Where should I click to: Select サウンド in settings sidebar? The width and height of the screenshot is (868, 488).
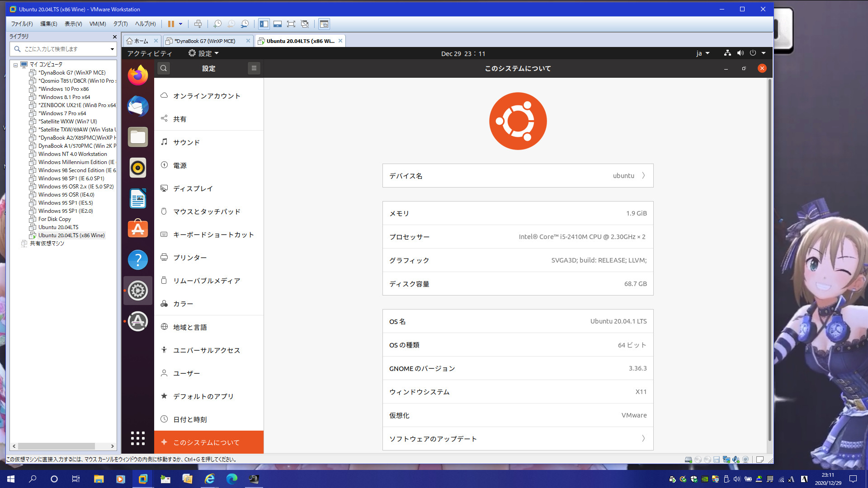[209, 142]
